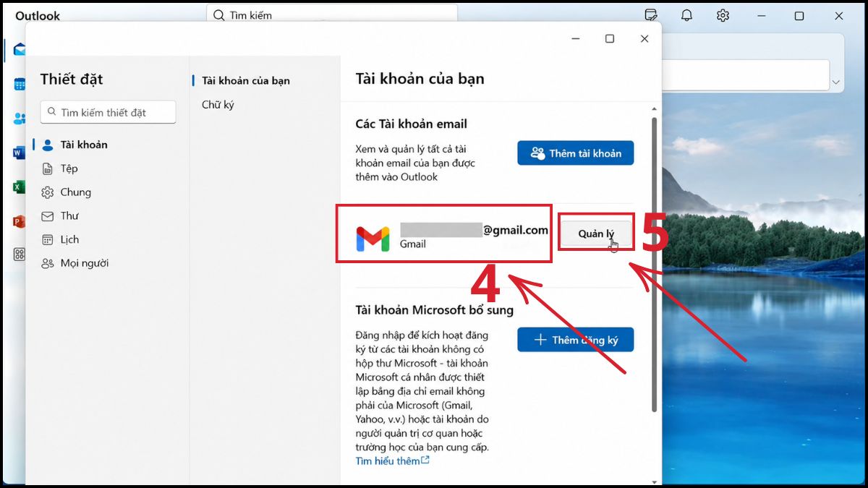
Task: Launch Word from the Outlook app rail
Action: coord(20,153)
